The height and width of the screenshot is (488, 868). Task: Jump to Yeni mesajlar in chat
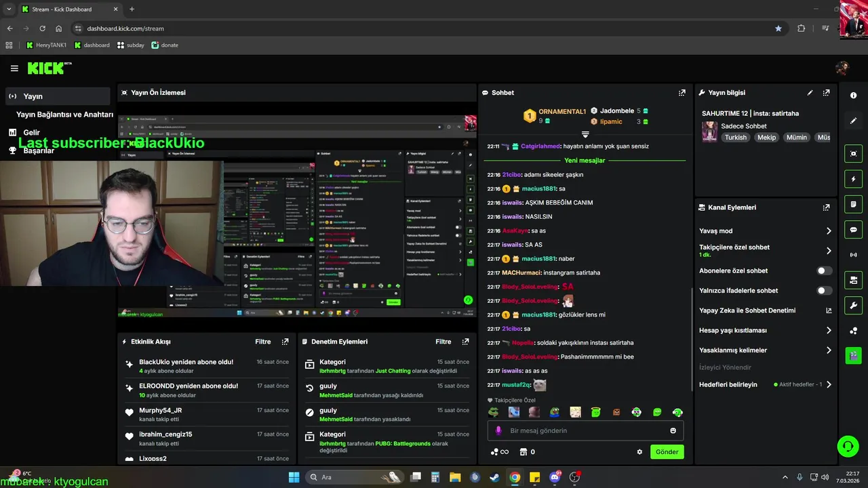(x=585, y=161)
